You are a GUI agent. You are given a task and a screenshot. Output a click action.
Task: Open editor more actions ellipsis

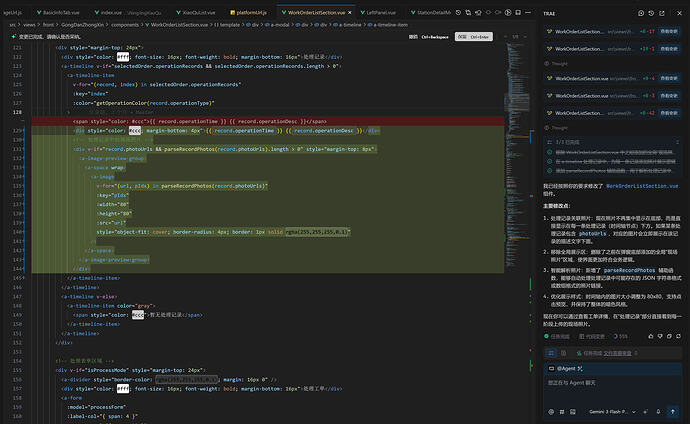click(528, 12)
